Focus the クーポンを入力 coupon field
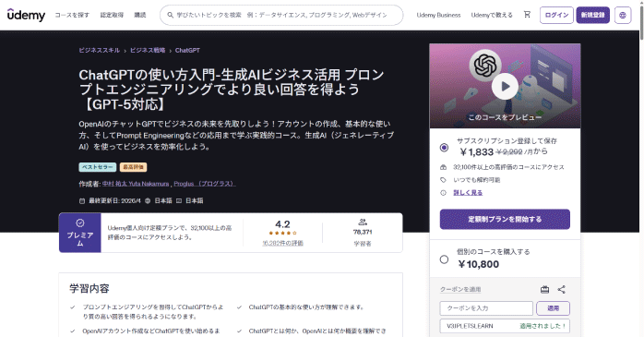Screen dimensions: 644x337 point(486,308)
